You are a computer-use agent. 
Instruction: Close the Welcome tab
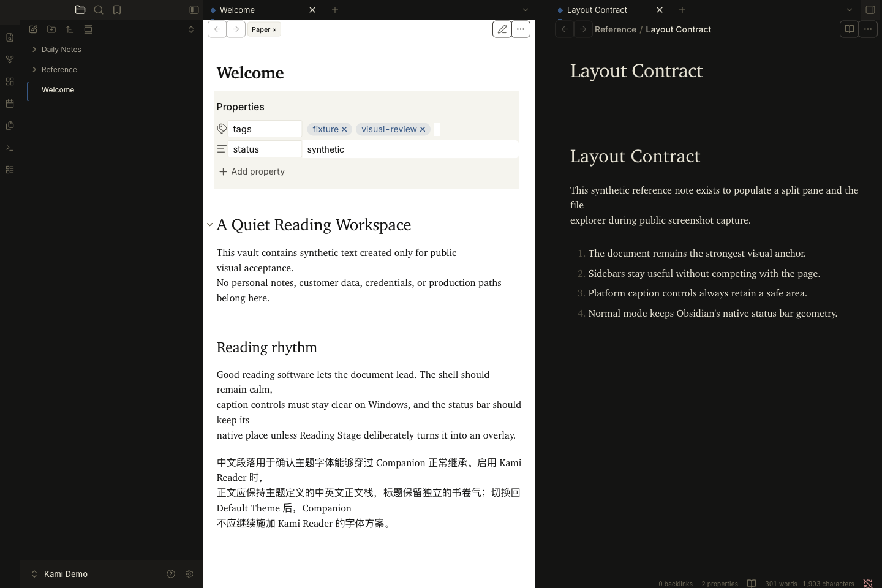(x=312, y=10)
